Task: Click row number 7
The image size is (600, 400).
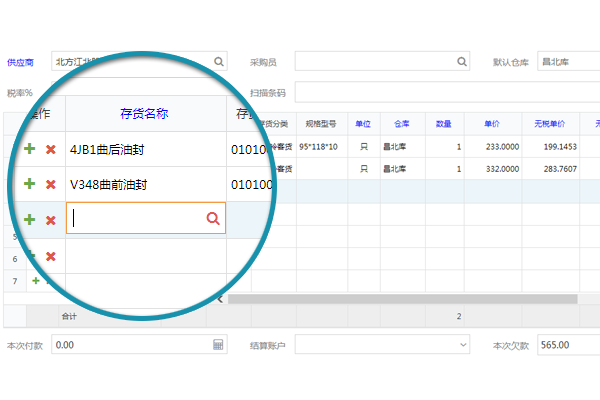Action: (x=15, y=281)
